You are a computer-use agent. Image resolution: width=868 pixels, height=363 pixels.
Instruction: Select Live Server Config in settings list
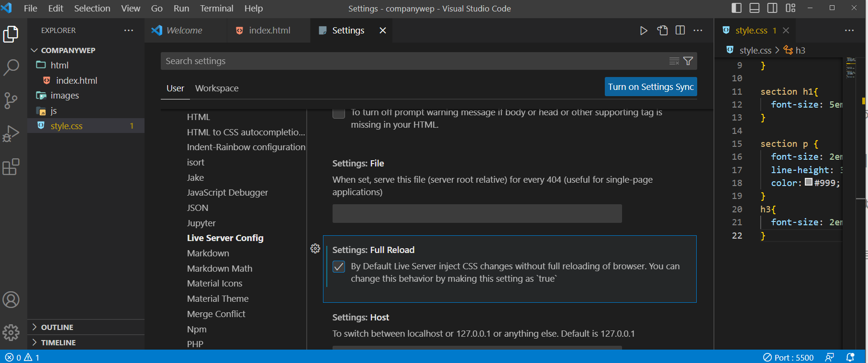(225, 238)
